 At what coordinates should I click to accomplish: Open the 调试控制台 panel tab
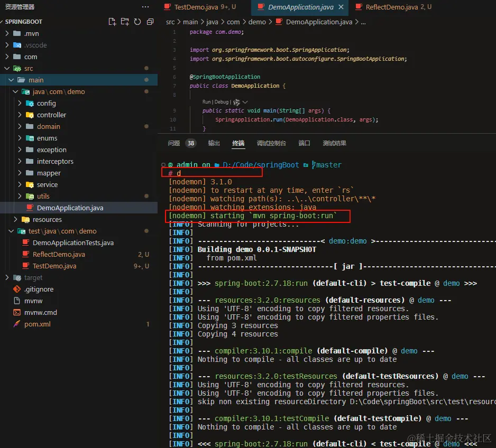(x=271, y=143)
